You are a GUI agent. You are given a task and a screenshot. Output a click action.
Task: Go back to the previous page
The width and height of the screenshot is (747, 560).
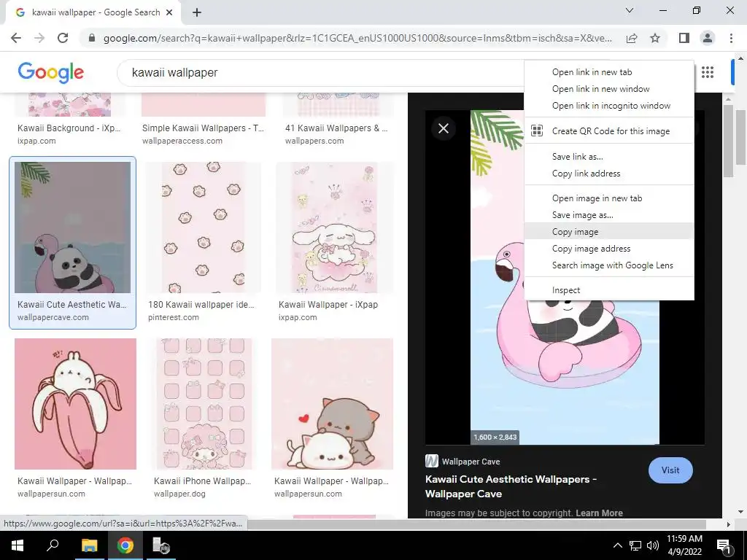[x=16, y=38]
